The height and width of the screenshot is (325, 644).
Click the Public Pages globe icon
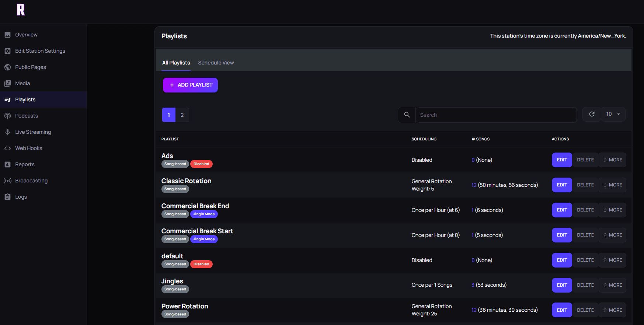[7, 67]
